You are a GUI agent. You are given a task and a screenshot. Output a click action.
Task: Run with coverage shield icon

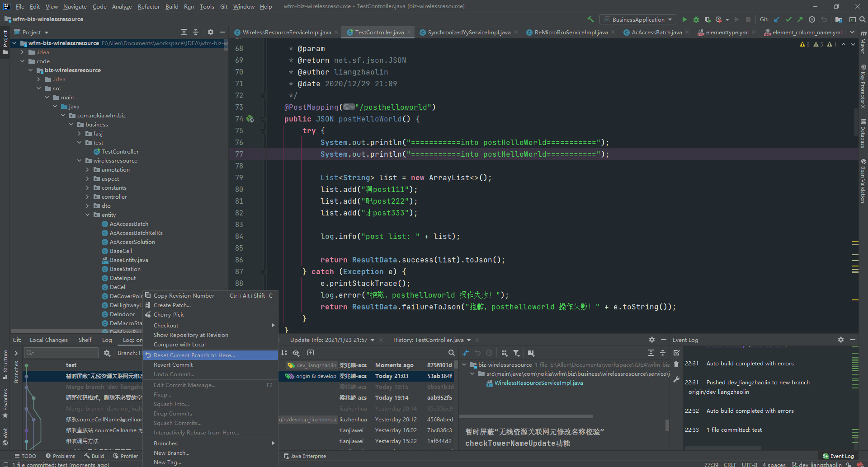point(708,19)
